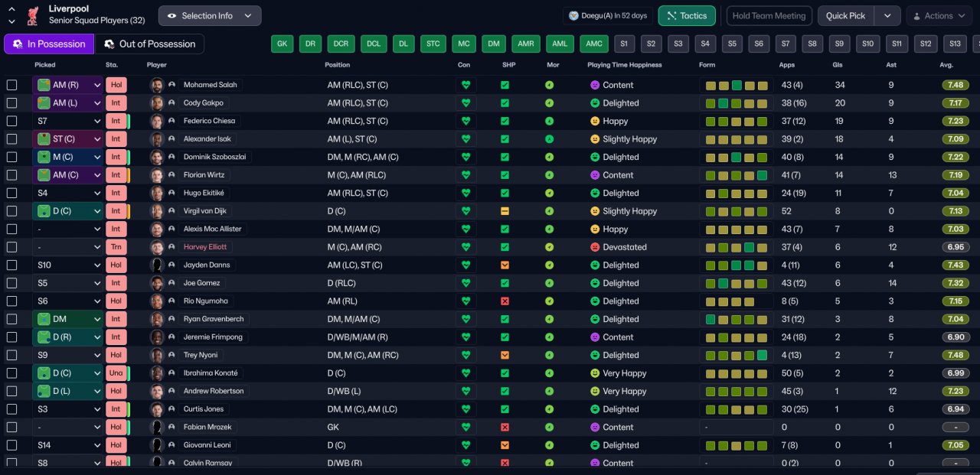Click Dominik Szoboszlai's morale icon
The width and height of the screenshot is (980, 475).
pos(550,157)
